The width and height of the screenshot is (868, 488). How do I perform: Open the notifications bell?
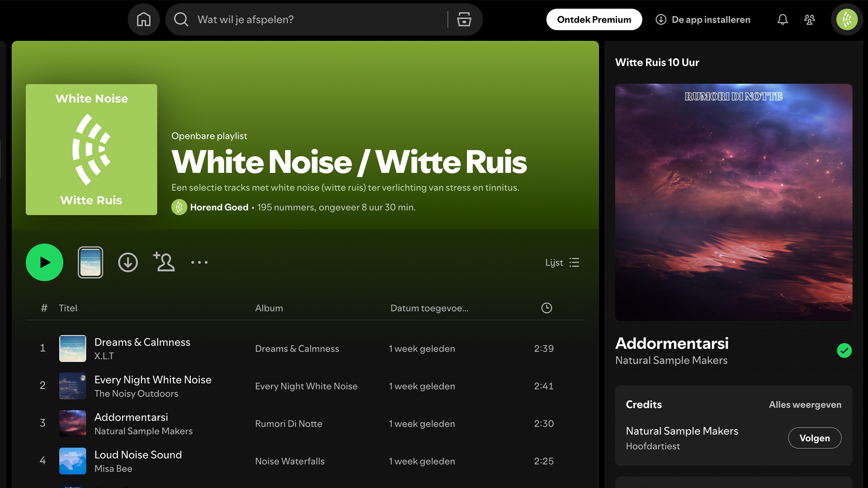[x=783, y=19]
